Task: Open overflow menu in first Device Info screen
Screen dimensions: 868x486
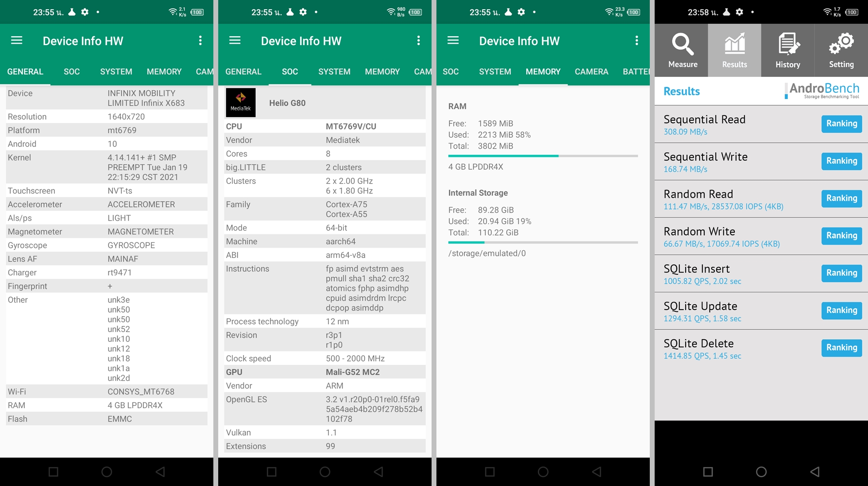Action: (x=201, y=41)
